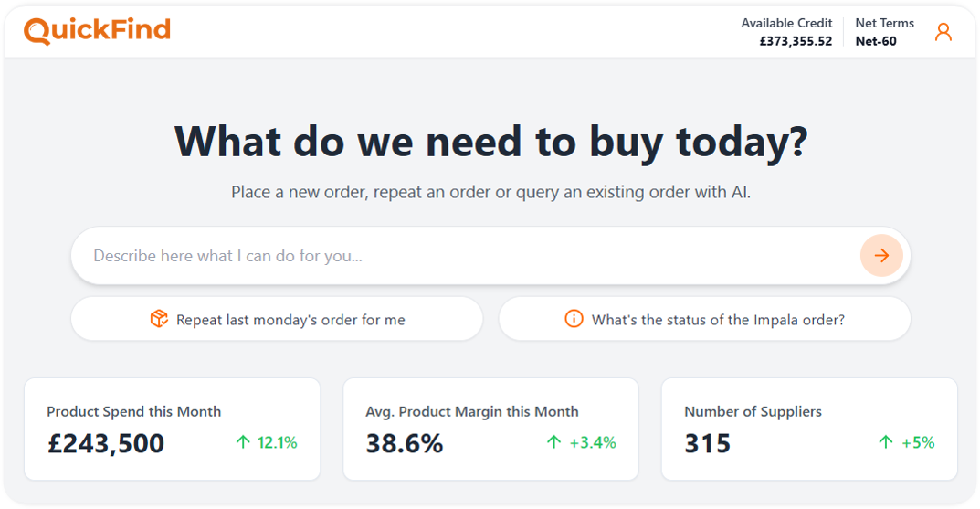Click the green arrow beside 12.1%
This screenshot has width=980, height=509.
point(243,442)
